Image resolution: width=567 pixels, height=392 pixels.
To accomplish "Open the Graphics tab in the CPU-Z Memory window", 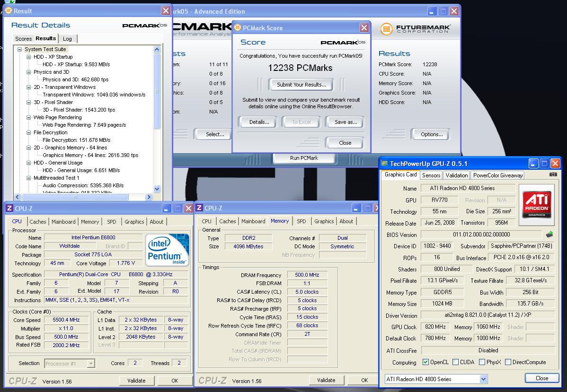I will [x=324, y=221].
